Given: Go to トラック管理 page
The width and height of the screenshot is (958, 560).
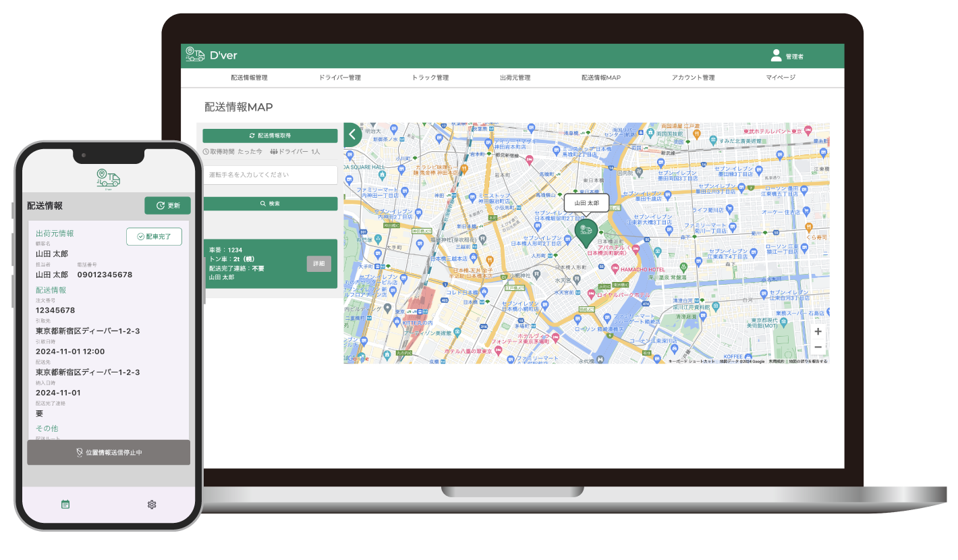Looking at the screenshot, I should [430, 78].
